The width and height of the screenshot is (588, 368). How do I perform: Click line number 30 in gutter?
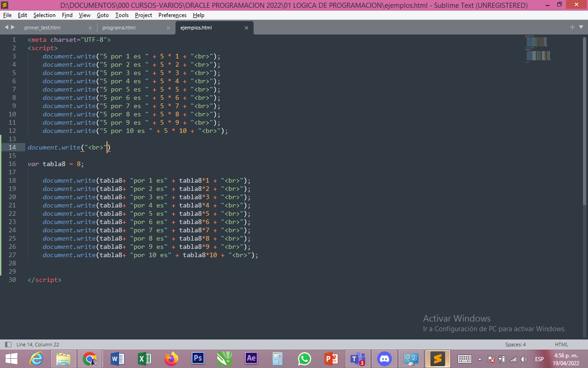[x=12, y=280]
